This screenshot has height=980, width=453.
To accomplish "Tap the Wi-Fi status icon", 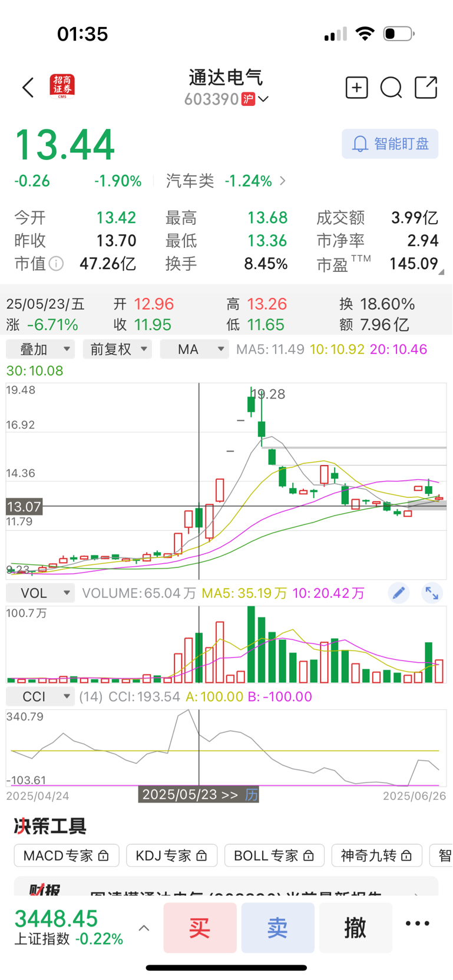I will pos(366,34).
